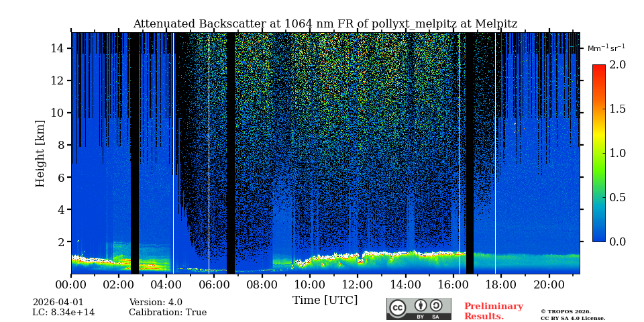Screen dimensions: 644x322
Task: Click the Calibration: True label
Action: (x=168, y=313)
